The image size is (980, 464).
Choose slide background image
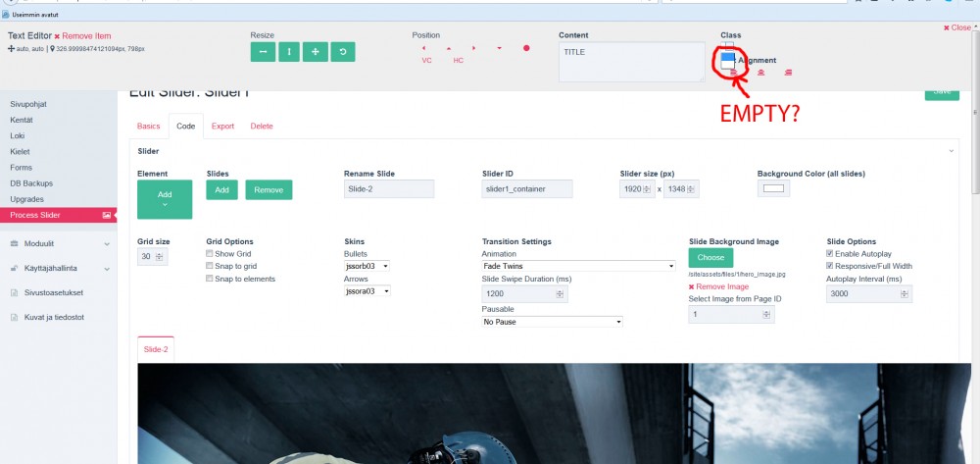710,258
